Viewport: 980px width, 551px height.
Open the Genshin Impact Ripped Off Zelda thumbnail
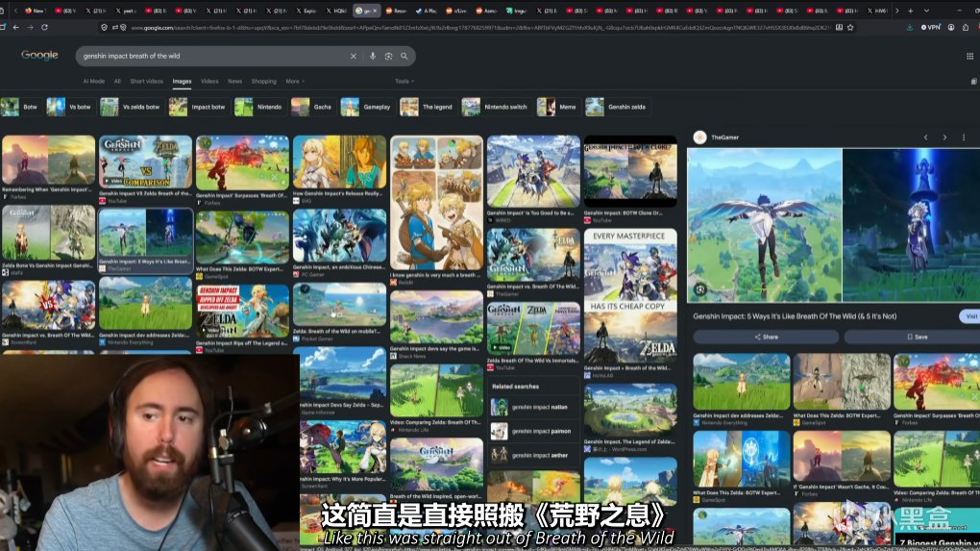coord(242,312)
